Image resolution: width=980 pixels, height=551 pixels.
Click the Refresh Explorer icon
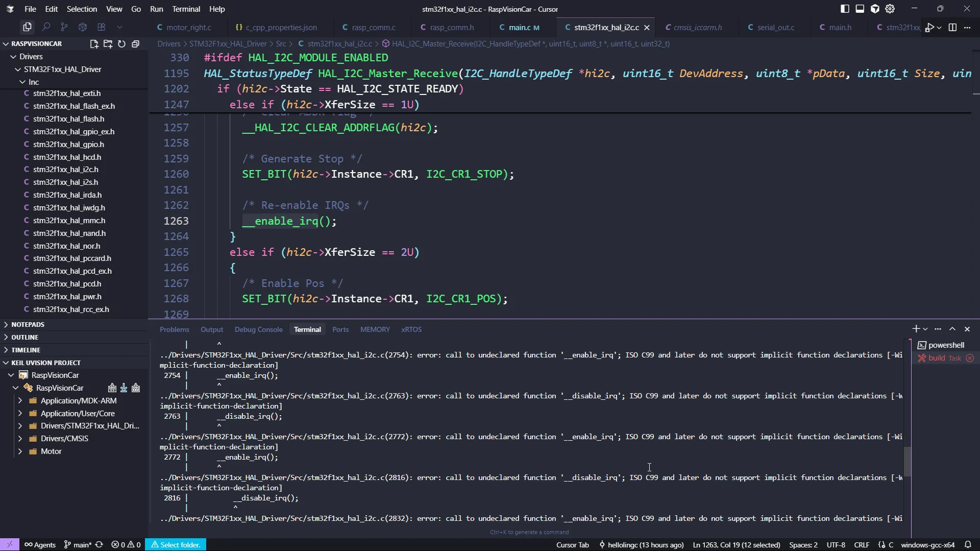pyautogui.click(x=121, y=44)
